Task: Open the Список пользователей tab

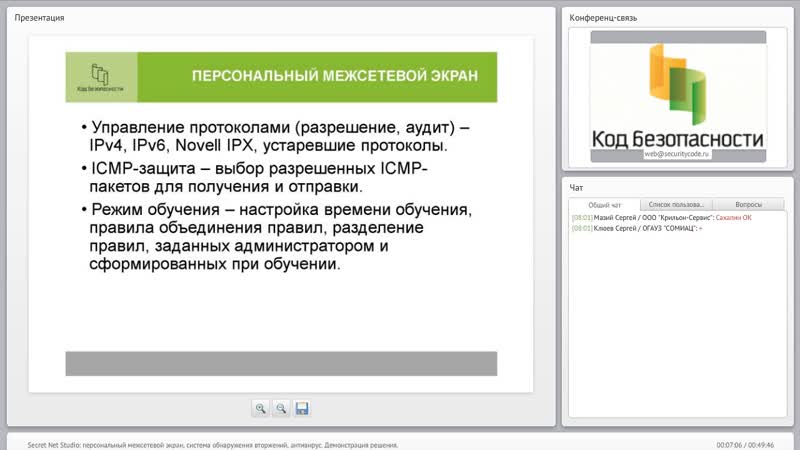Action: pos(676,205)
